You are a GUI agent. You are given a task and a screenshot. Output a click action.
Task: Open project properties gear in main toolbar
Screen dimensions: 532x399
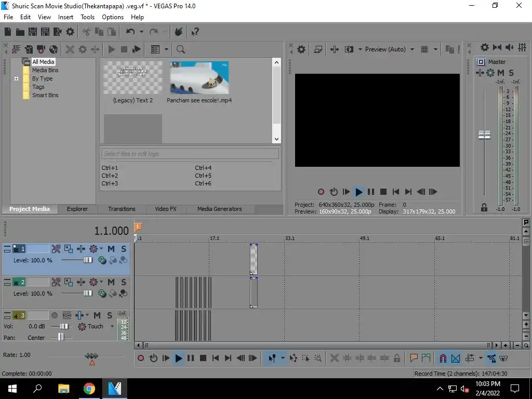click(70, 32)
